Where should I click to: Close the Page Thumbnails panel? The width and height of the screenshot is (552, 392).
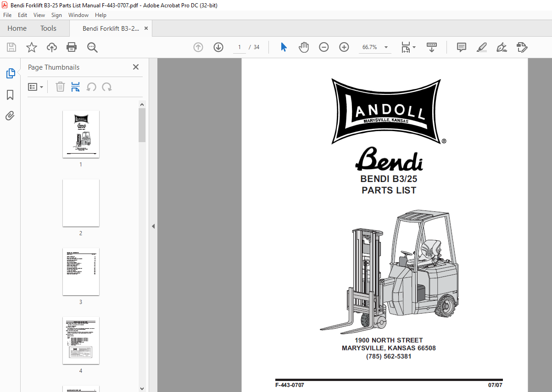click(136, 67)
